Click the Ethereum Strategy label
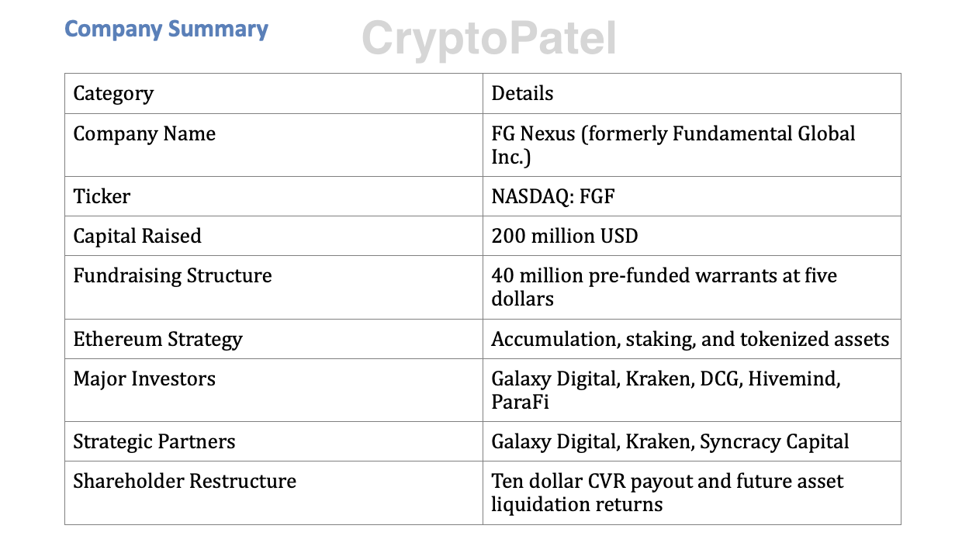The height and width of the screenshot is (560, 962). click(x=157, y=339)
